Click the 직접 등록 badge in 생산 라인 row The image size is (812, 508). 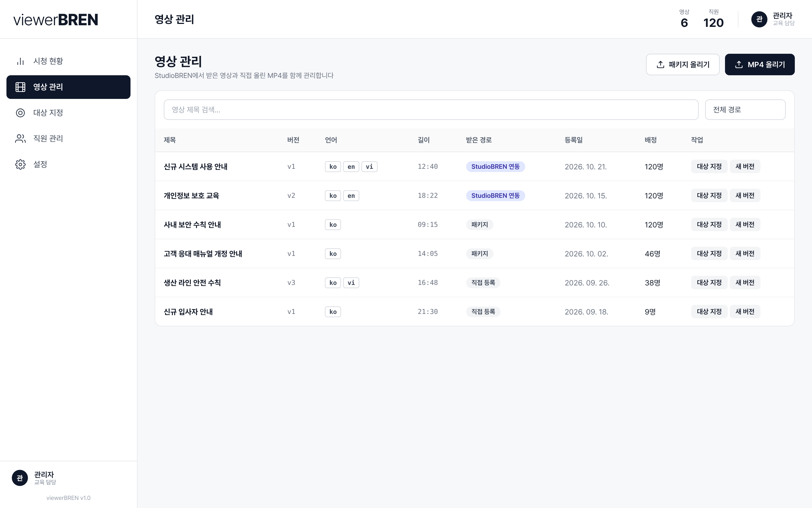[483, 282]
